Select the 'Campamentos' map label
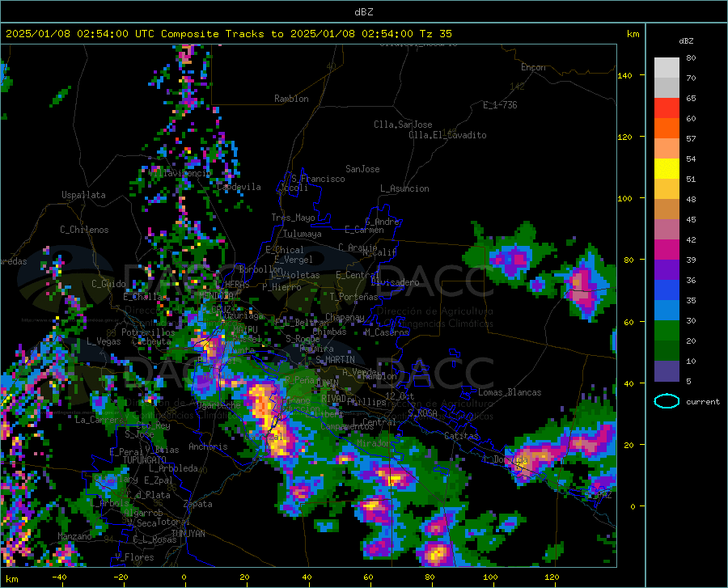Screen dimensions: 728x588 [347, 426]
